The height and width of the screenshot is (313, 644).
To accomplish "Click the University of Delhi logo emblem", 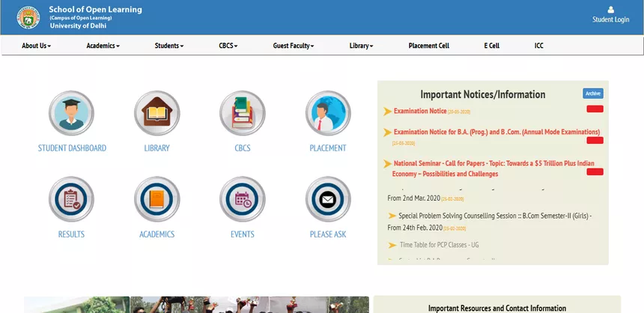I will (x=28, y=17).
